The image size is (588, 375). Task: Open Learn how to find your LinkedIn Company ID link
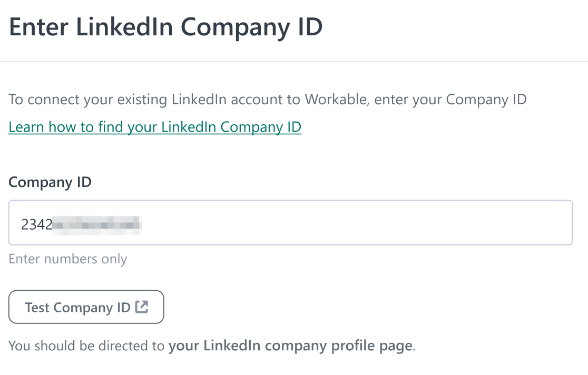tap(155, 127)
